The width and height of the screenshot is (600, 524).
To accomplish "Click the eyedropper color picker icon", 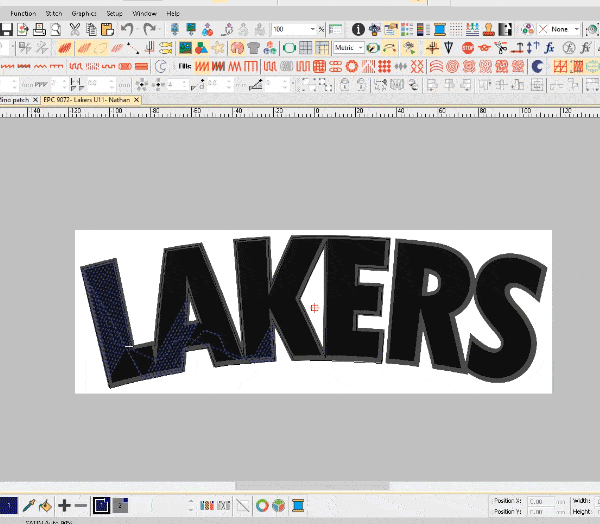I will [29, 506].
